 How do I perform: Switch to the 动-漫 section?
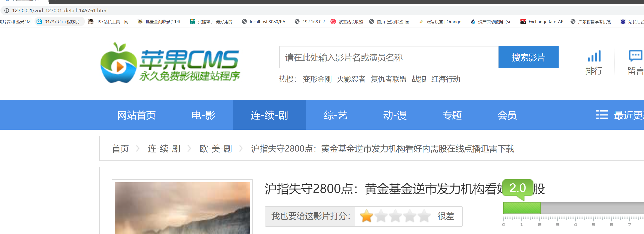point(394,115)
